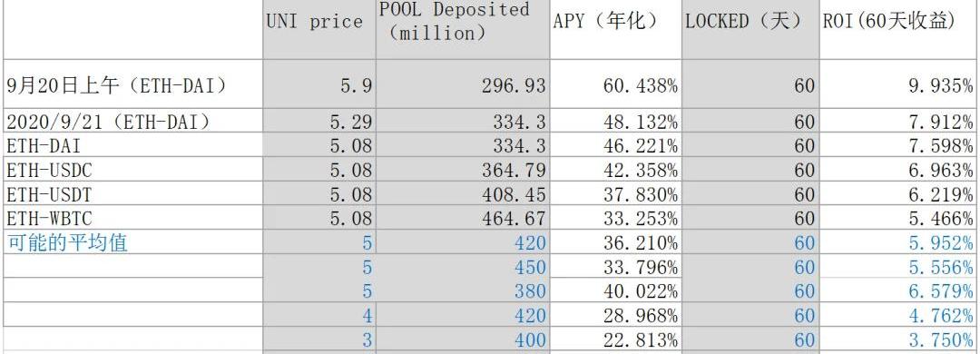Select the blue ROI cell 3.750%
The height and width of the screenshot is (354, 980).
899,339
